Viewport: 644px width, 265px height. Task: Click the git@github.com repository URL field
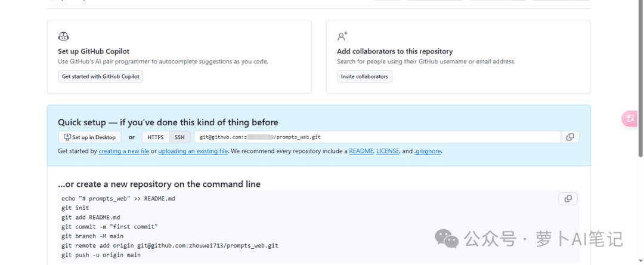[x=377, y=137]
